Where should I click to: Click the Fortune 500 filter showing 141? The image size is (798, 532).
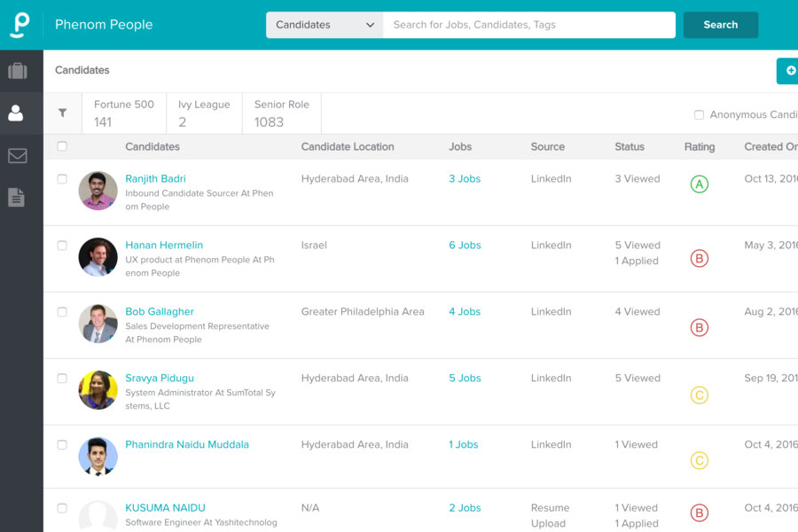click(x=124, y=113)
